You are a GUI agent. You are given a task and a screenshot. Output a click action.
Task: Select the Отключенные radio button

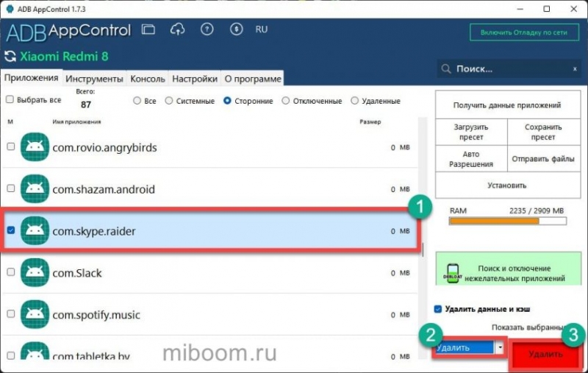coord(286,101)
